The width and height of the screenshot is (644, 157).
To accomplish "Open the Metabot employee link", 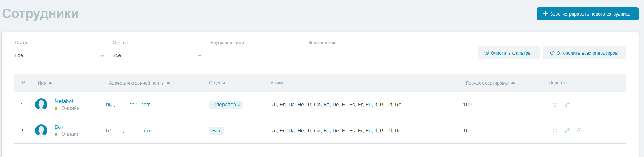I will [64, 101].
